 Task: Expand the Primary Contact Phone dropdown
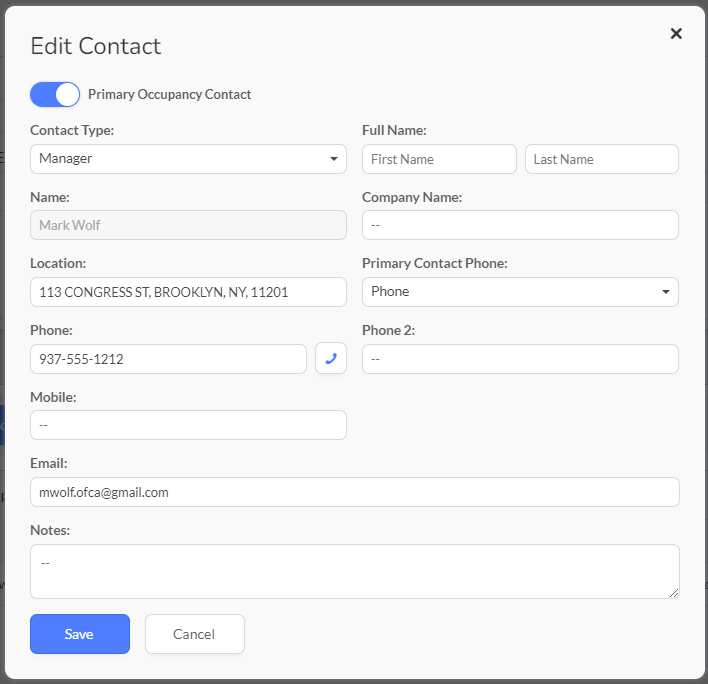(520, 292)
